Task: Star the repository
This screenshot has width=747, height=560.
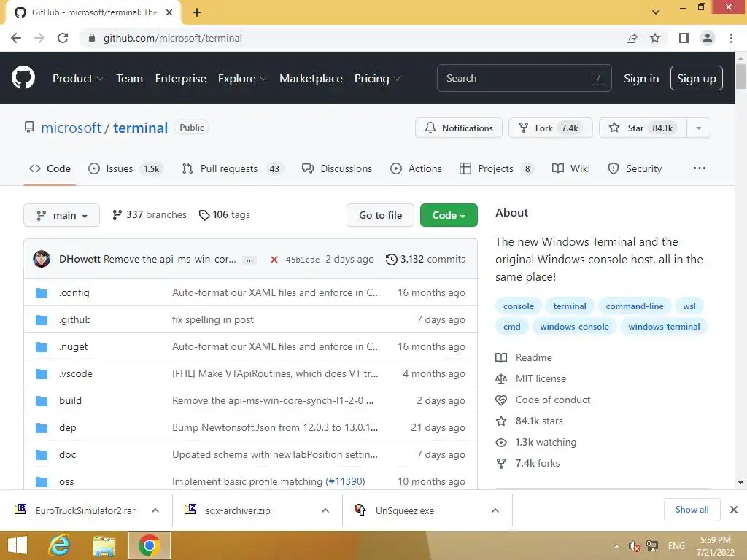Action: click(x=643, y=128)
